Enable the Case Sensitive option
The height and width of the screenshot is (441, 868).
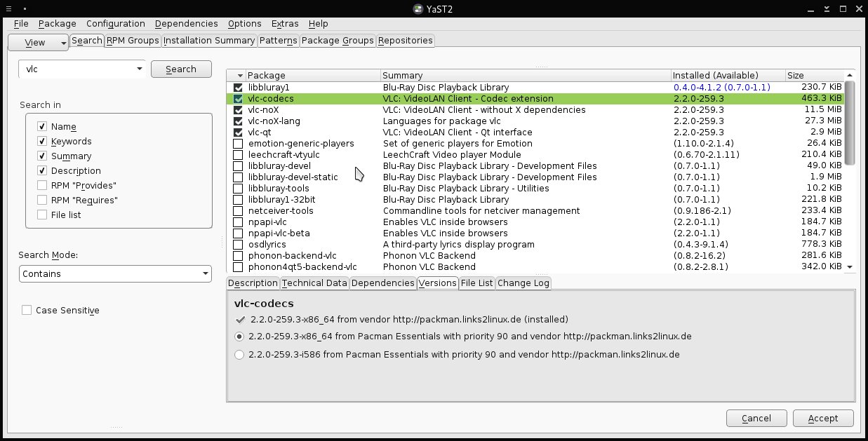(x=27, y=310)
